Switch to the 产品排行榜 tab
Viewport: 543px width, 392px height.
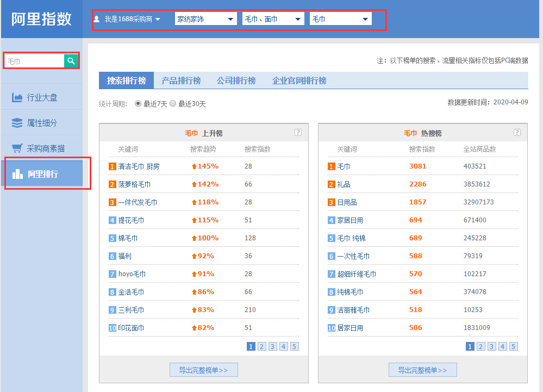pyautogui.click(x=181, y=80)
